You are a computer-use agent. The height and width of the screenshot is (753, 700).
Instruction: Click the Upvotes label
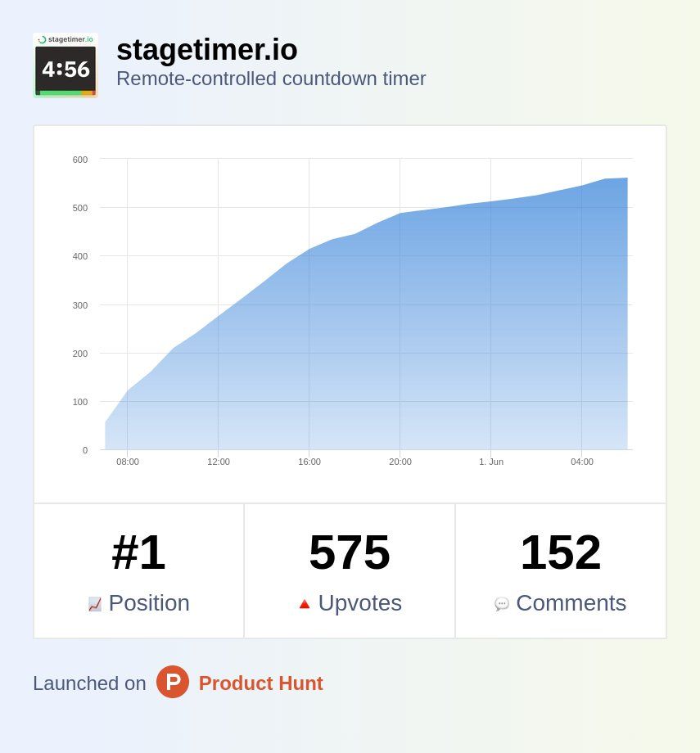coord(360,602)
